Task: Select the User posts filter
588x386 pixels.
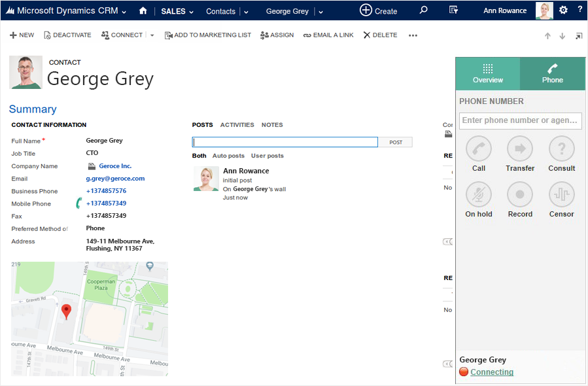Action: 268,155
